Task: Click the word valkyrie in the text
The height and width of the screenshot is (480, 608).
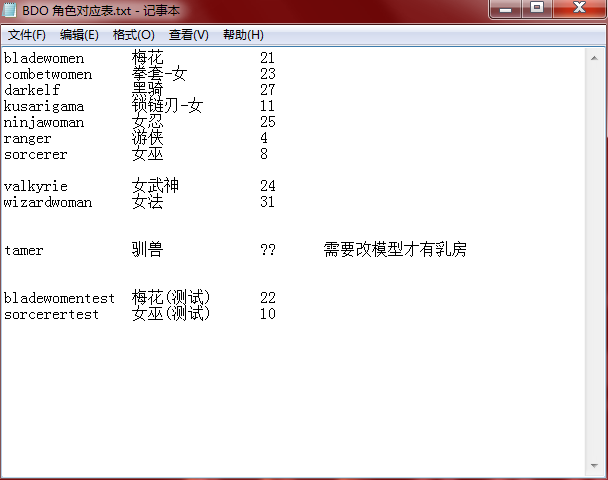Action: click(36, 187)
